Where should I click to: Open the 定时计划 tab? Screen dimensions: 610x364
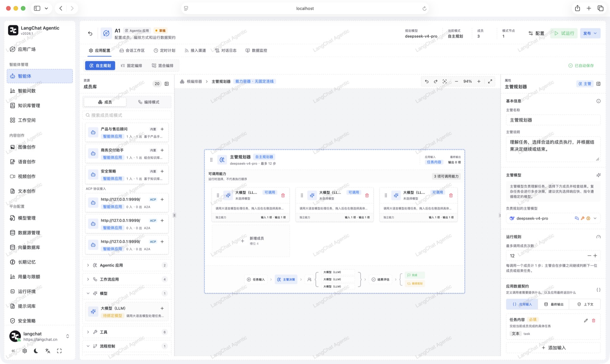click(164, 50)
